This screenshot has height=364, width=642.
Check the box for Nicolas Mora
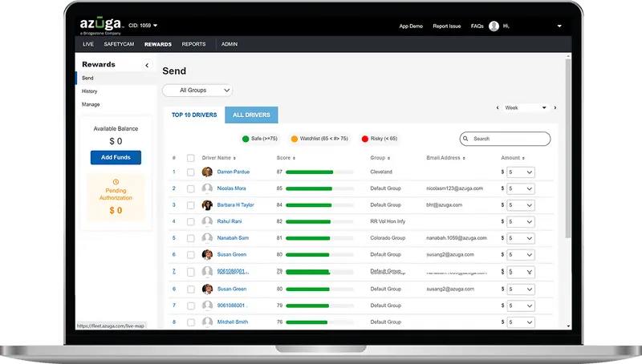tap(190, 188)
